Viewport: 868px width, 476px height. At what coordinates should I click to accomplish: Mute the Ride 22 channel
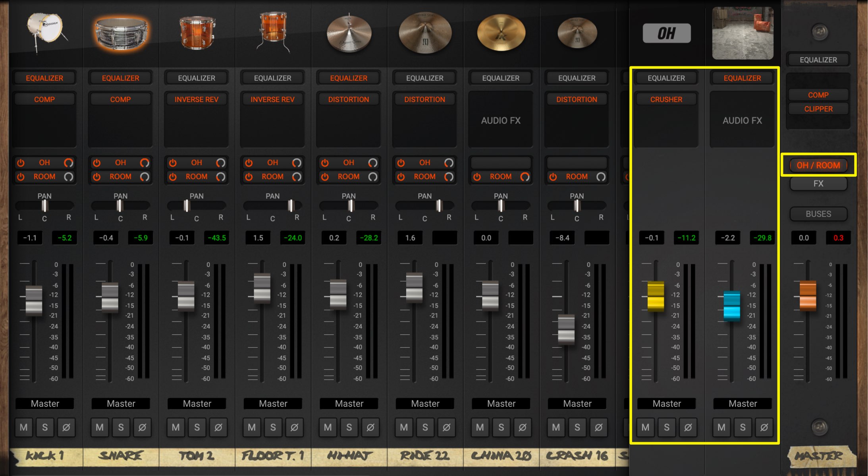point(404,427)
